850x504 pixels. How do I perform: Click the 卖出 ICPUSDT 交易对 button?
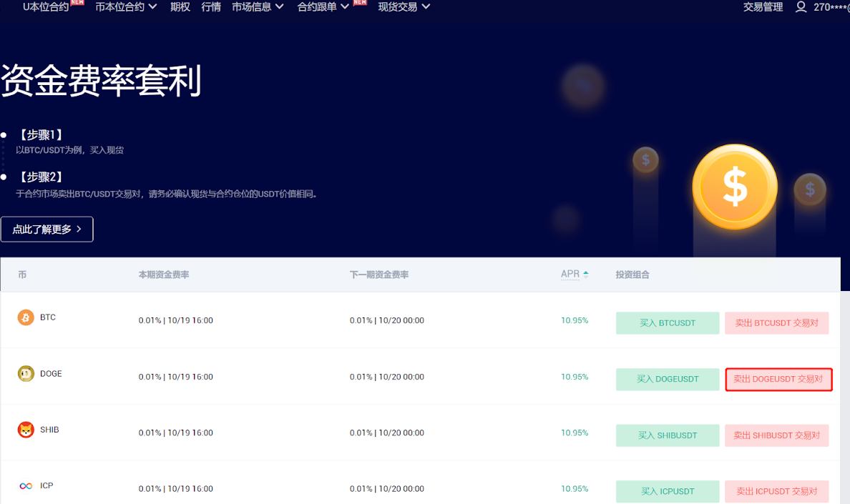click(x=776, y=492)
